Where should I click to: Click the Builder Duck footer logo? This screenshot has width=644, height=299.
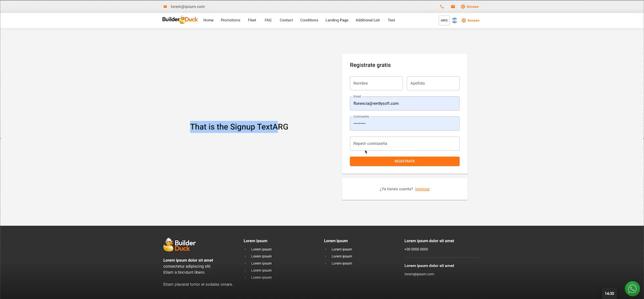pyautogui.click(x=180, y=245)
